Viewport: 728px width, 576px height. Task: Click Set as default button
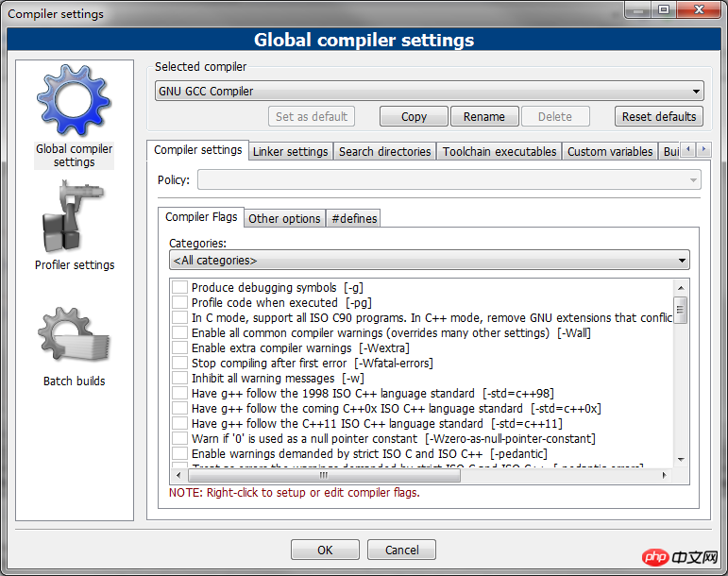click(312, 116)
